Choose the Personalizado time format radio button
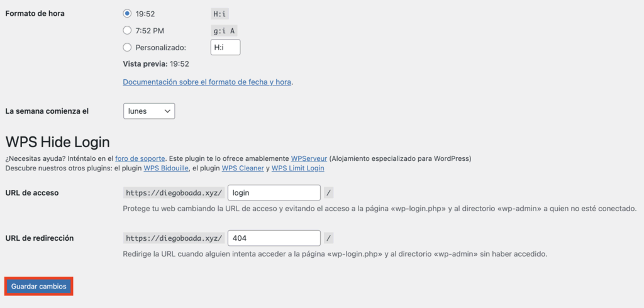644x308 pixels. click(x=128, y=47)
